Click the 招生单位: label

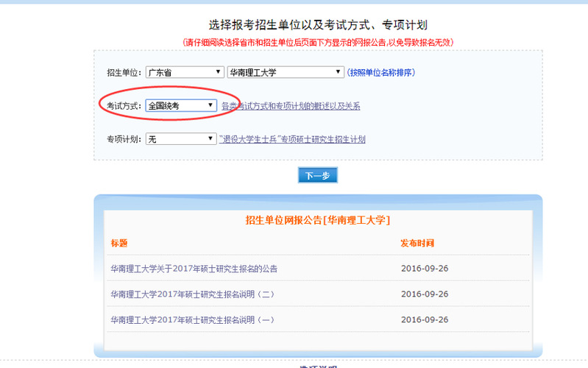124,73
